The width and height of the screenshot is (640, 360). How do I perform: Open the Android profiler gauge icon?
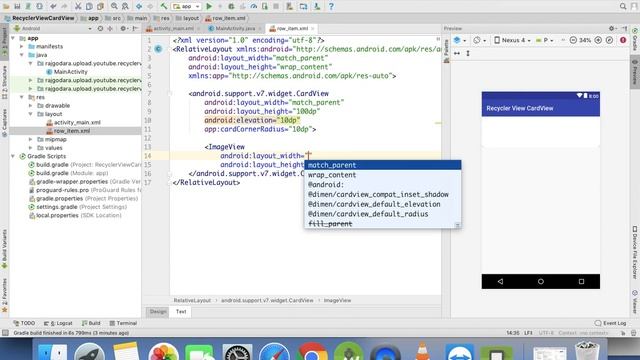253,6
